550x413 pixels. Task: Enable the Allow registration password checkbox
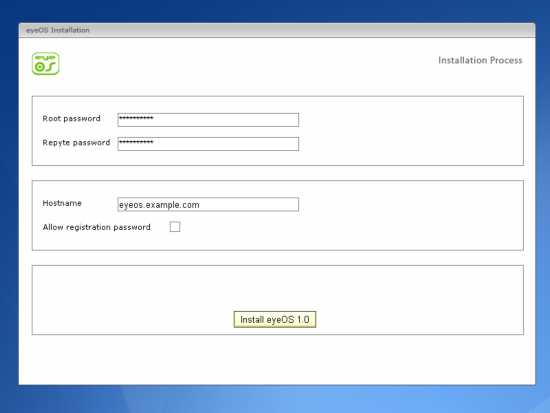[175, 227]
